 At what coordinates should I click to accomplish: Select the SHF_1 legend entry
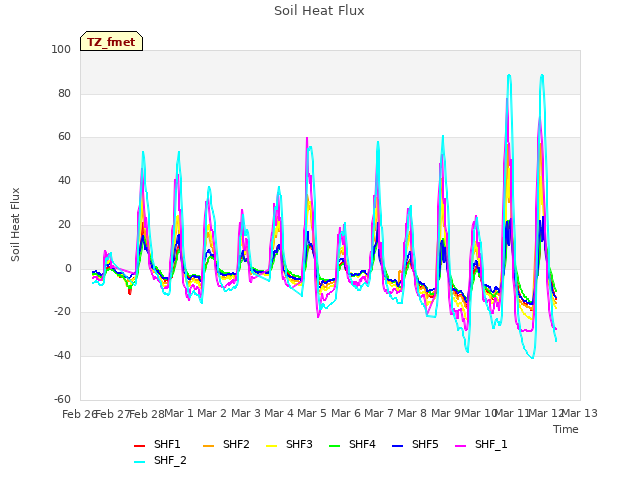(481, 444)
